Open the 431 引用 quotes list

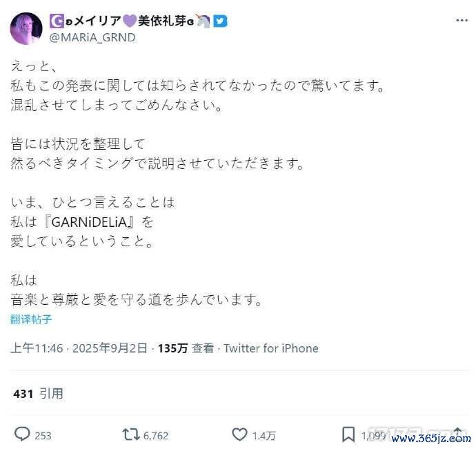[x=38, y=394]
